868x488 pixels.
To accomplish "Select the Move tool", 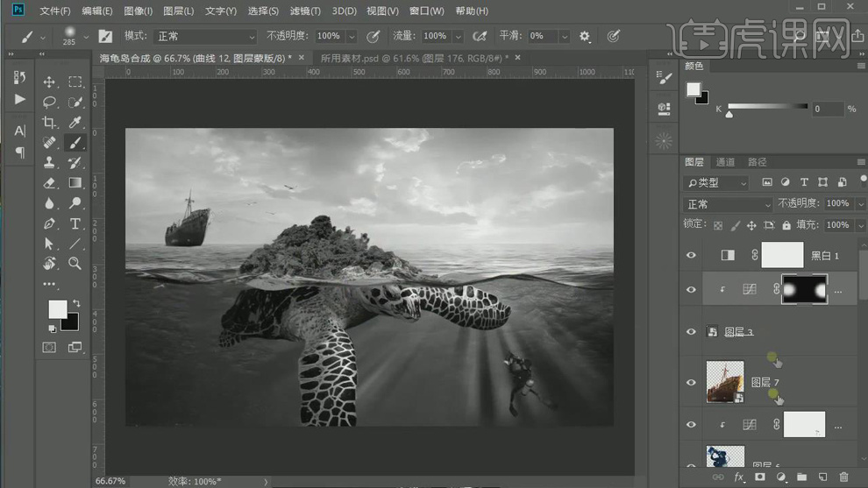I will pos(49,81).
